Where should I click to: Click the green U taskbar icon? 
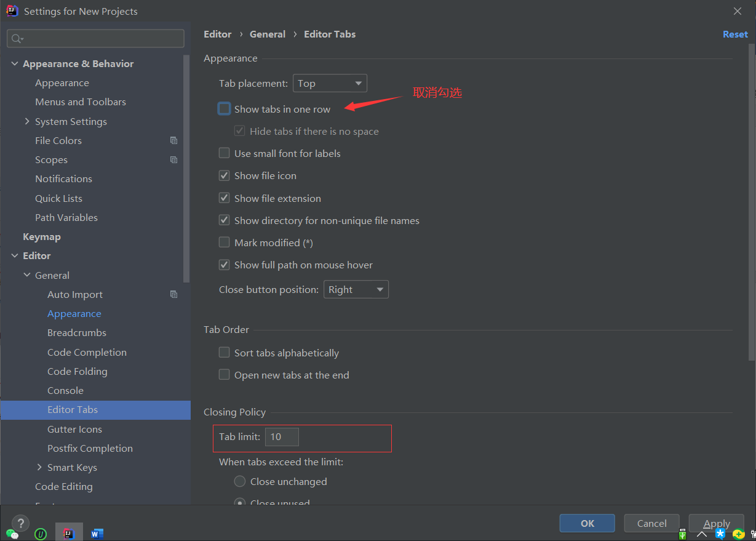(x=41, y=534)
